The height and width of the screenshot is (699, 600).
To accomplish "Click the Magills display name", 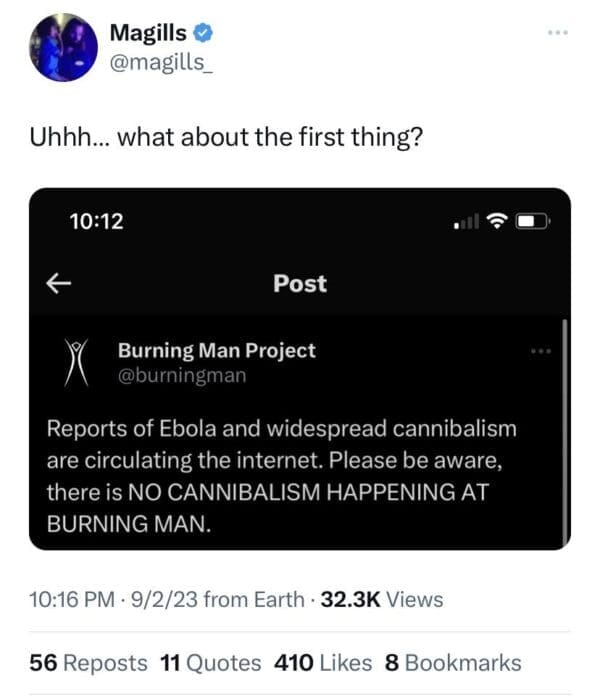I will (150, 33).
